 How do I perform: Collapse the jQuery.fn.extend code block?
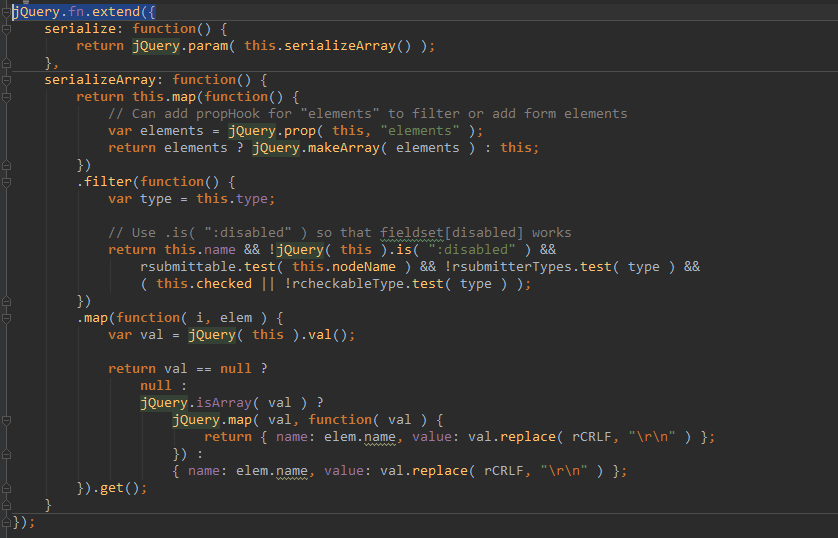point(6,12)
